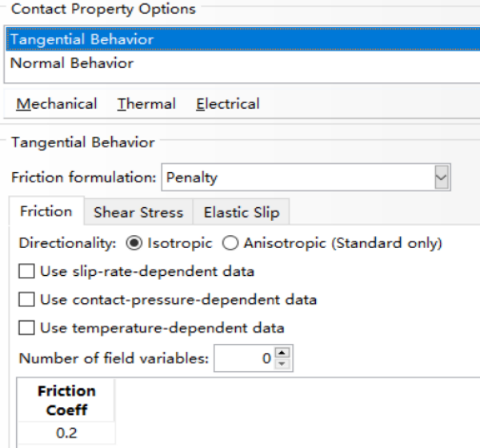The image size is (480, 448).
Task: Open the Mechanical menu
Action: point(57,104)
